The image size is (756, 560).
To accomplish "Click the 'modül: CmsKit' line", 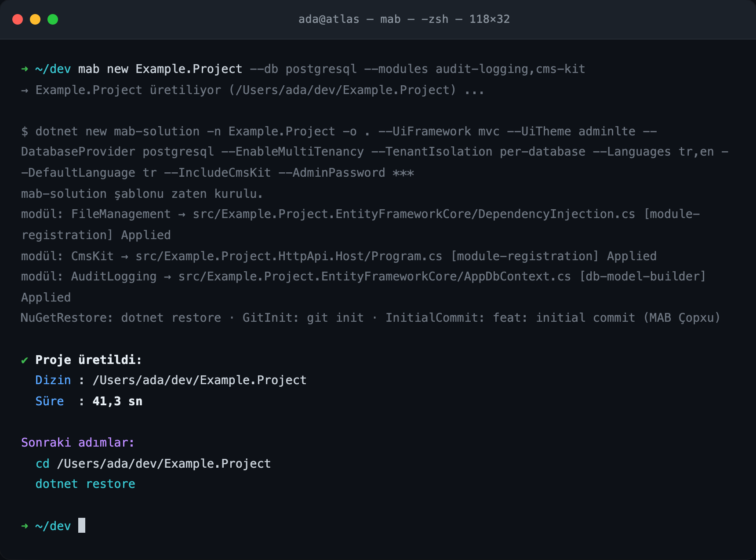I will pyautogui.click(x=339, y=256).
